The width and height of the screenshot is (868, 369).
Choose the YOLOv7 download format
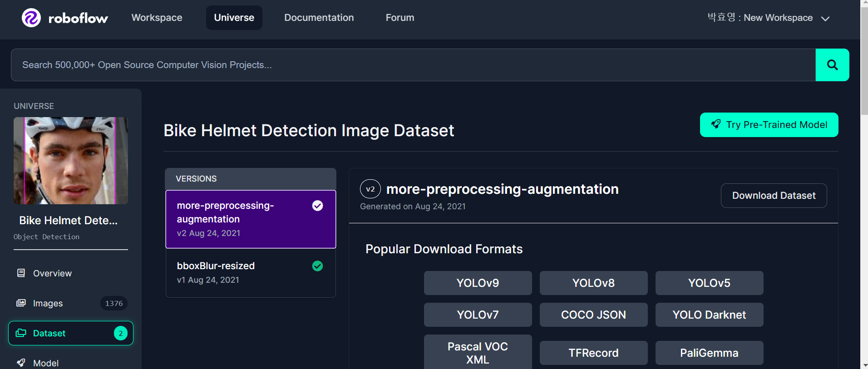(478, 315)
